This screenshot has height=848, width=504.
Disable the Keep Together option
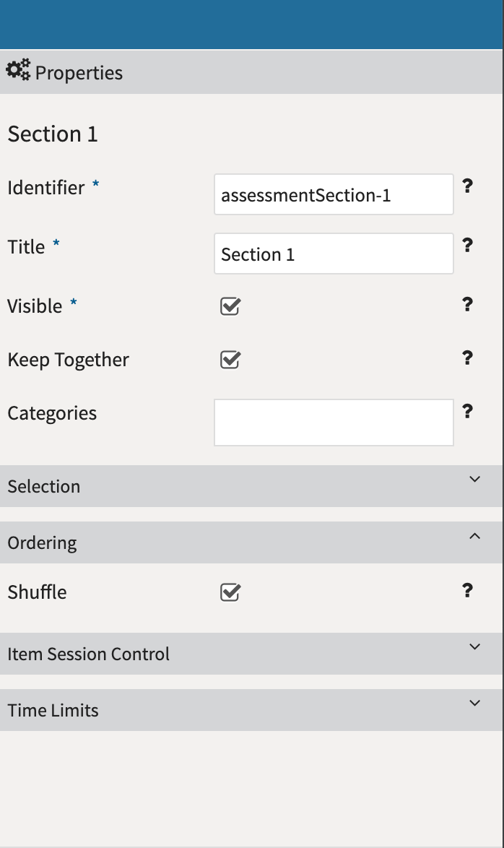229,360
